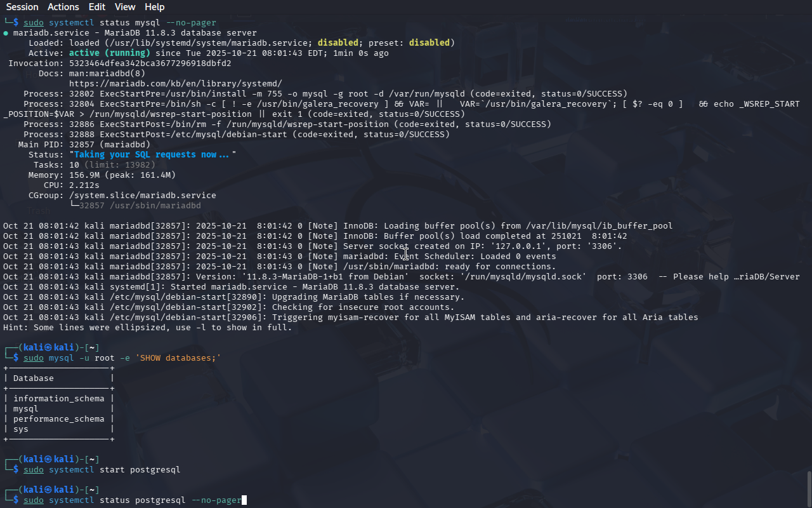This screenshot has width=812, height=508.
Task: Open the Actions menu
Action: 63,7
